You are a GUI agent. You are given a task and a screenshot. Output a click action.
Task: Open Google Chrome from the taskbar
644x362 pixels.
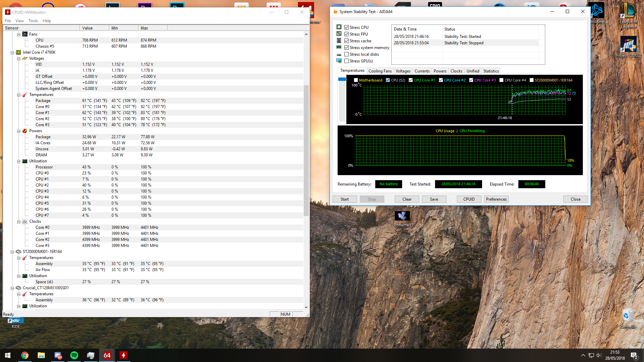(25, 355)
